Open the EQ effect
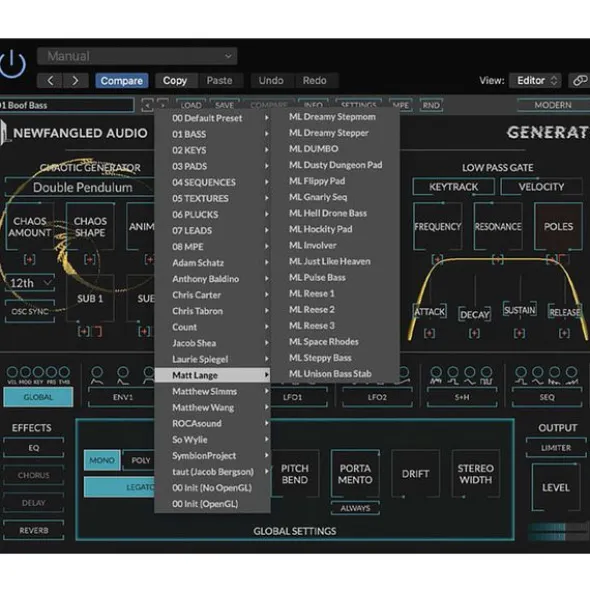The image size is (590, 591). (34, 448)
